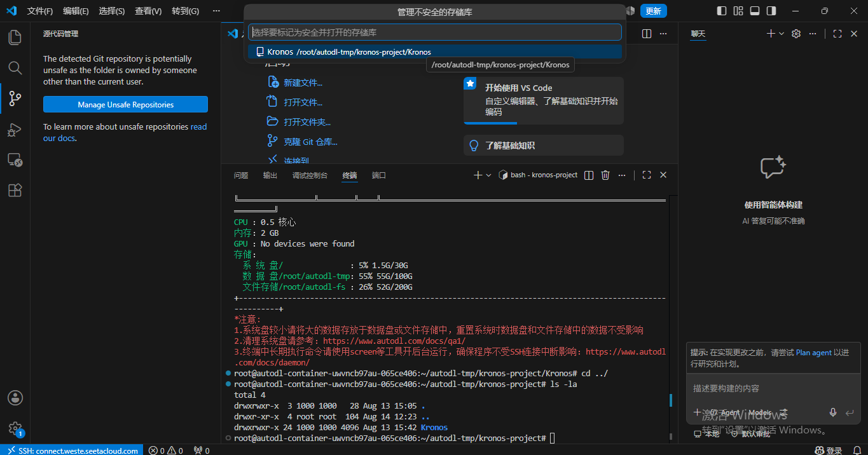
Task: Open the 文件(F) menu
Action: (40, 11)
